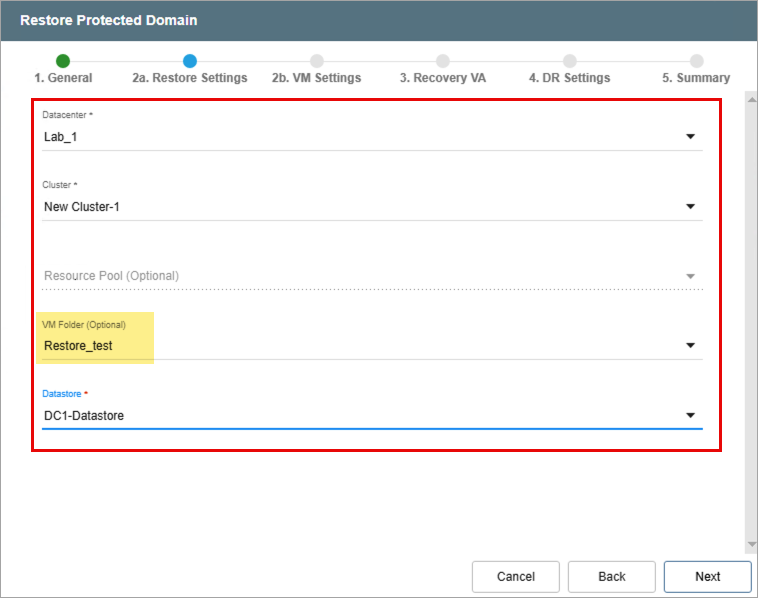Click the Recovery VA step circle

click(x=443, y=61)
